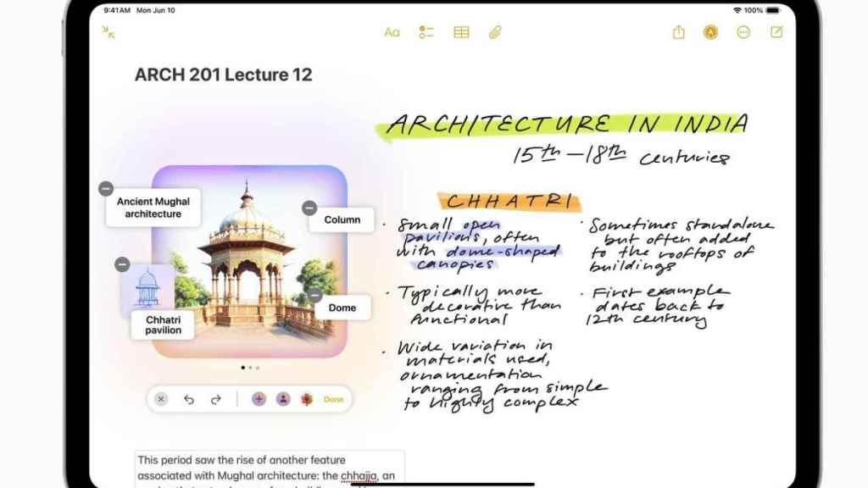Open the plus add-concept menu
868x488 pixels.
coord(259,399)
